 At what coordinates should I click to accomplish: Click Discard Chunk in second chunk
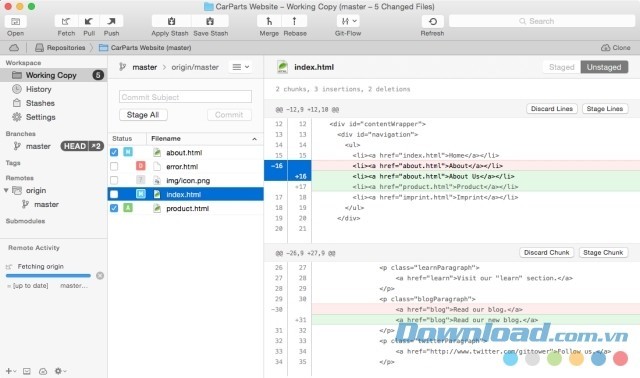point(547,252)
